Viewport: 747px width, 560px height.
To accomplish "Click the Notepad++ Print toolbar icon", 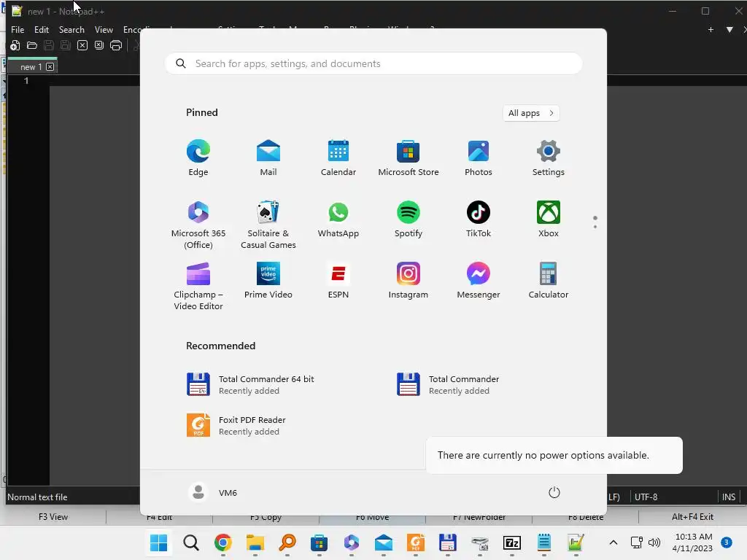I will pos(116,45).
